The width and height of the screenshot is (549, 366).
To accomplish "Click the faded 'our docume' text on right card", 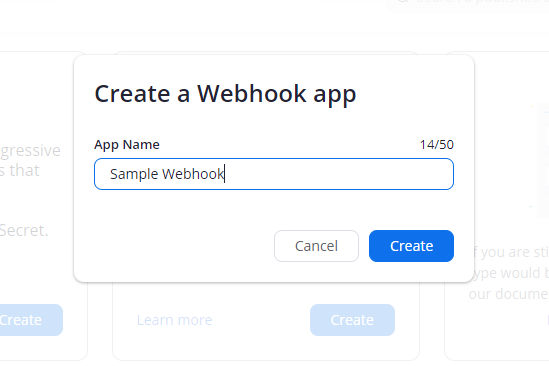I will (508, 294).
